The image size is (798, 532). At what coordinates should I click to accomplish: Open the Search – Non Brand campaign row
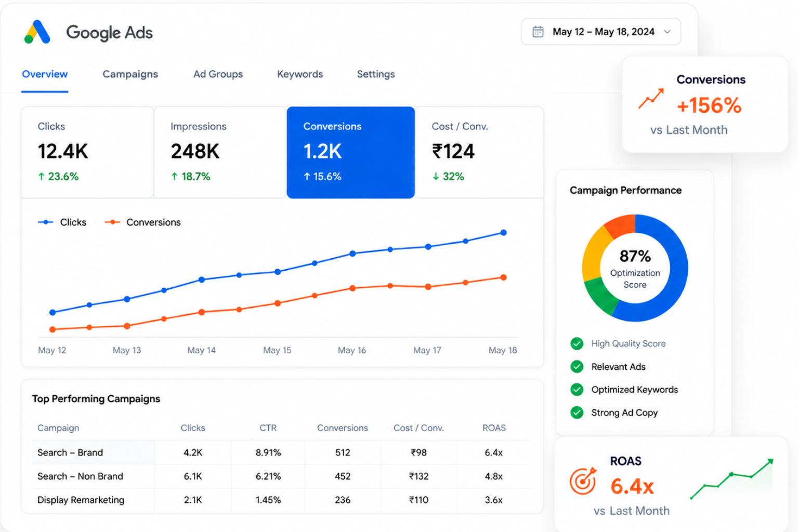[282, 476]
